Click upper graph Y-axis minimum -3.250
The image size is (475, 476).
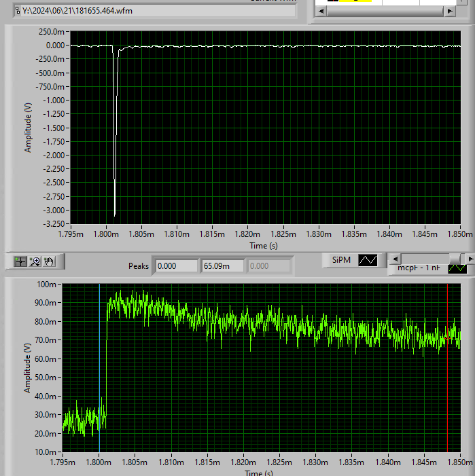tap(54, 224)
